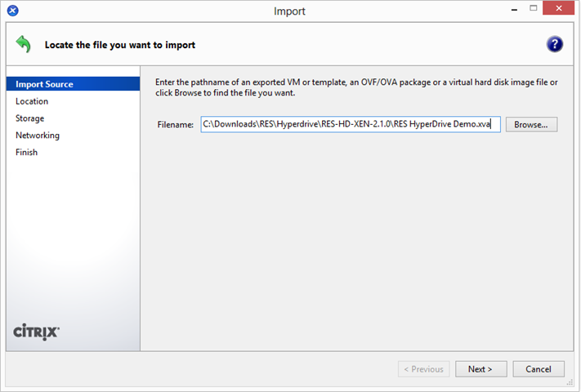Click into the Filename path field

click(x=351, y=124)
